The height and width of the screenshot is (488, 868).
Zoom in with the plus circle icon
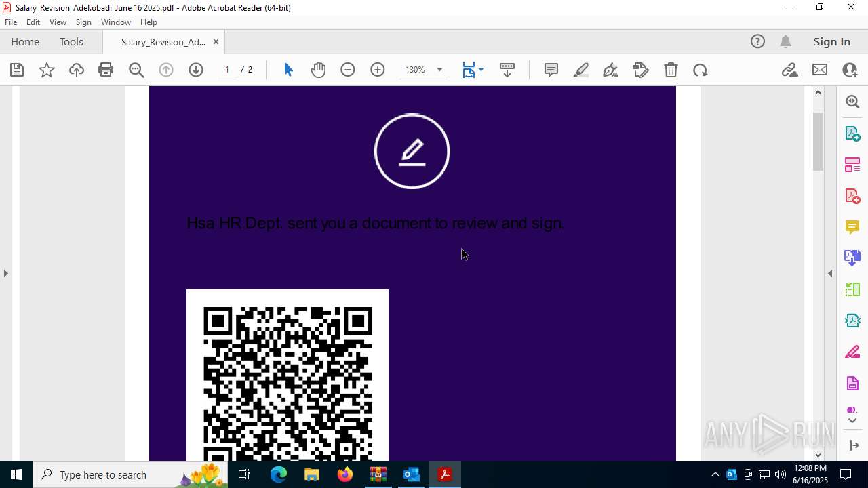point(378,70)
